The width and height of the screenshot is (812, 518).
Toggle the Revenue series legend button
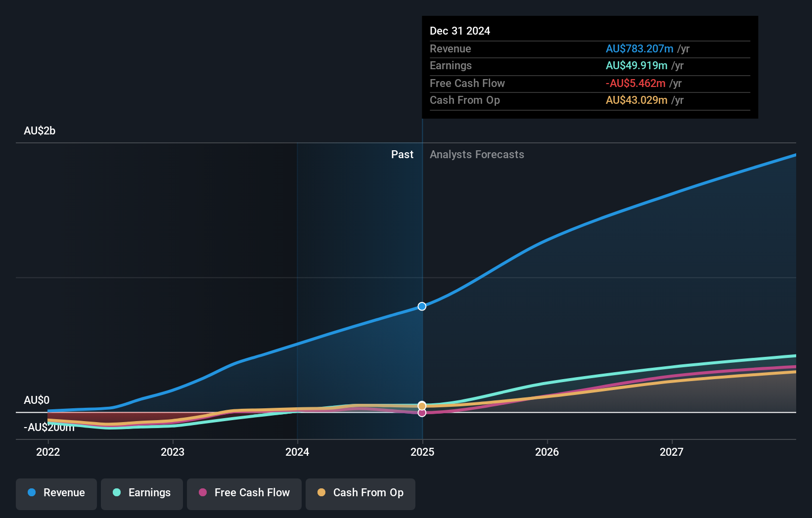tap(56, 494)
